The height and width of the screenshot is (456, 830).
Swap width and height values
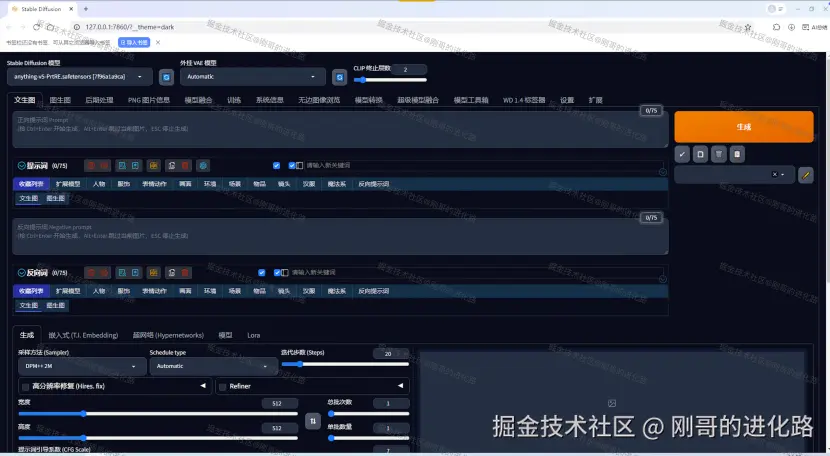(x=313, y=421)
